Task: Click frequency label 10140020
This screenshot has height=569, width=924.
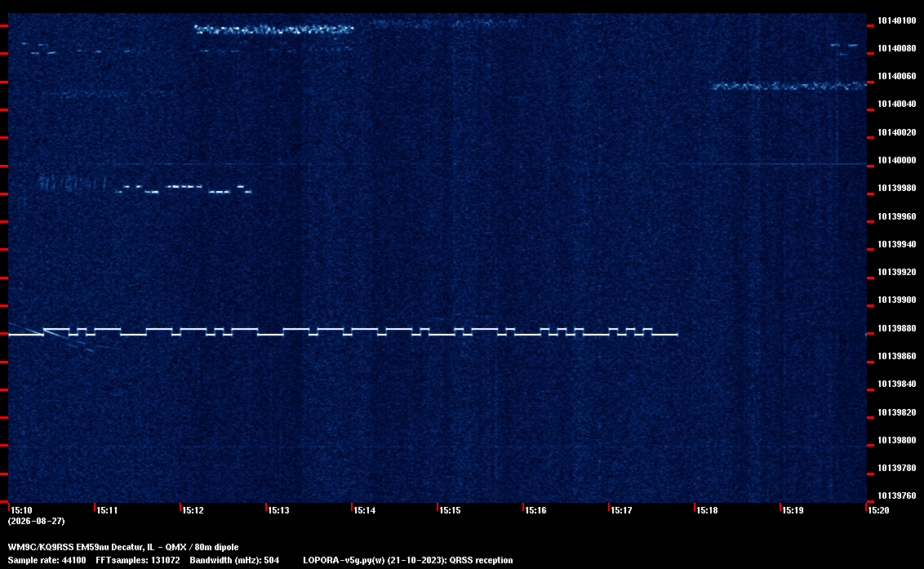Action: tap(897, 132)
